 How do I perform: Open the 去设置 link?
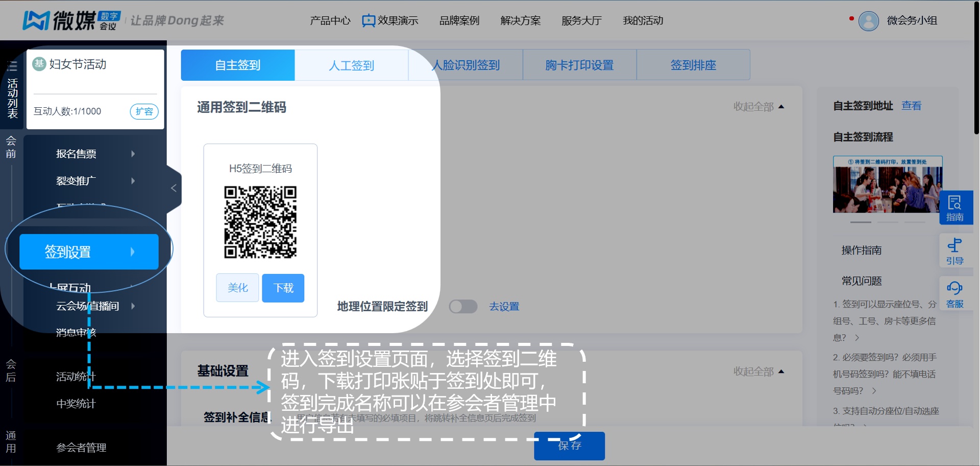click(x=504, y=307)
